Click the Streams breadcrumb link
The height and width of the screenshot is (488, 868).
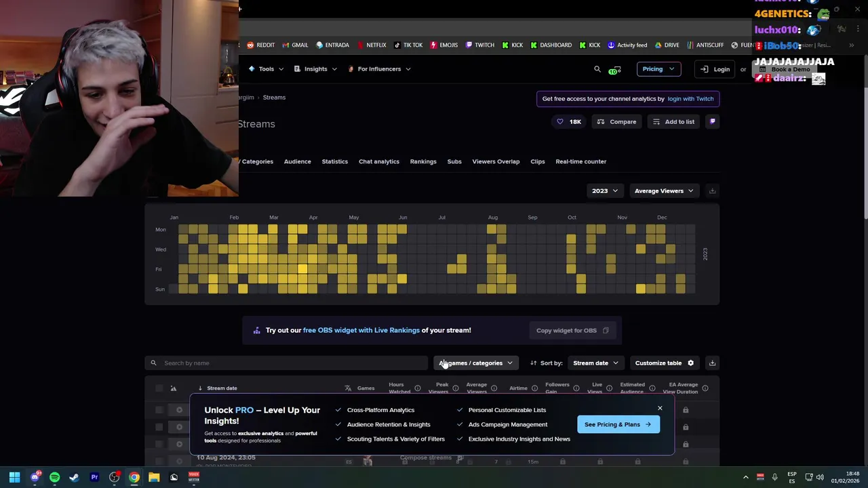274,98
